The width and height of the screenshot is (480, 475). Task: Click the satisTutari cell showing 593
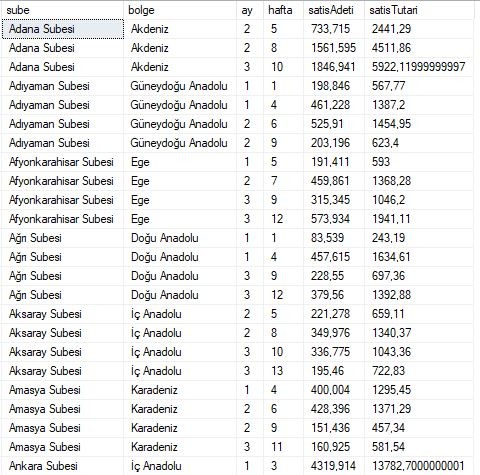[419, 162]
